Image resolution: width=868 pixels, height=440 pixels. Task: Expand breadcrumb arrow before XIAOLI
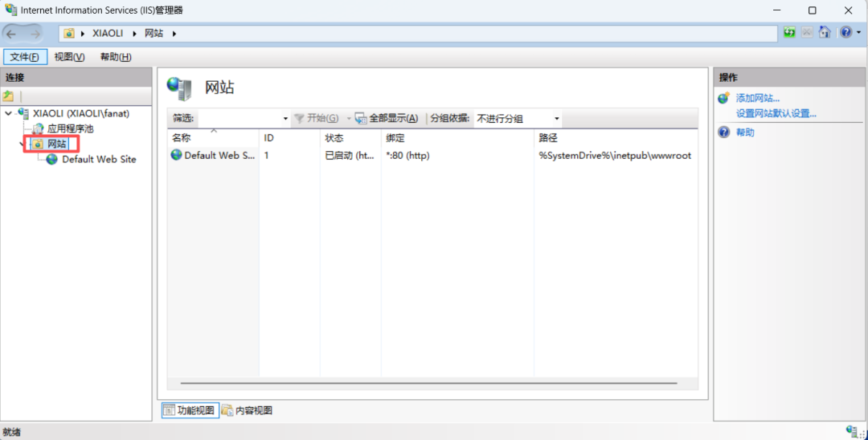pos(83,34)
